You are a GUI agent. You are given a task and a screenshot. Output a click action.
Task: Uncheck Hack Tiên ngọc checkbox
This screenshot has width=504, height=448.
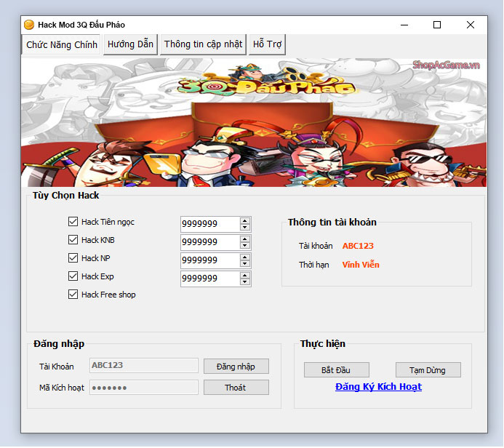pos(73,221)
